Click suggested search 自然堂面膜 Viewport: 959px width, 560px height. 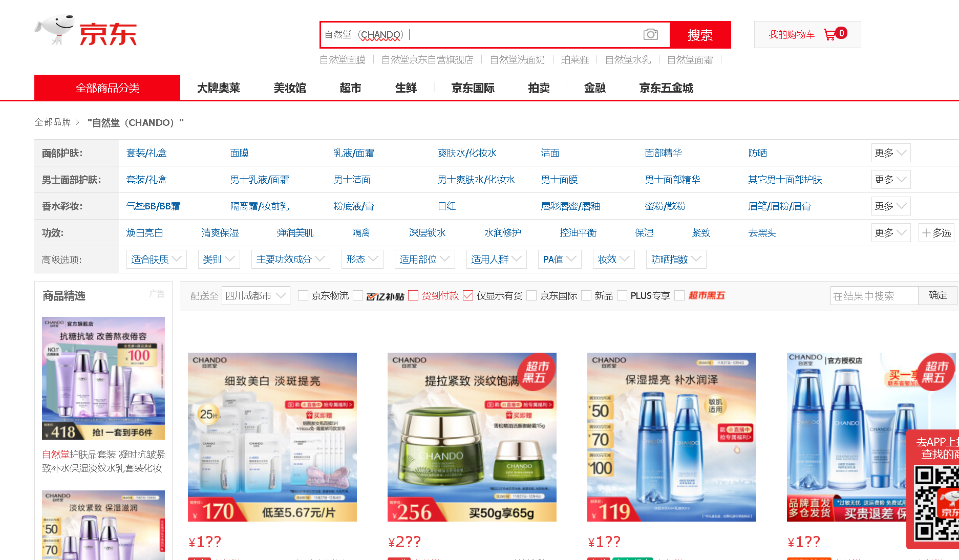[343, 60]
